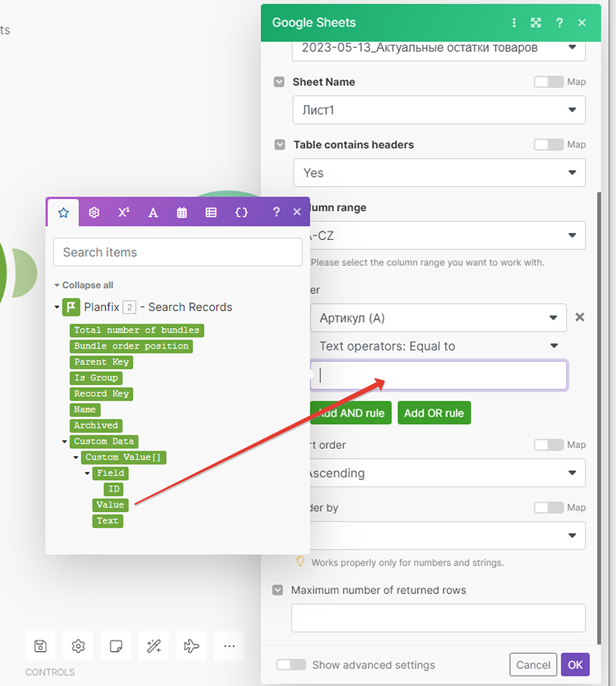Enable Map toggle for Table contains headers
This screenshot has height=686, width=616.
(549, 144)
